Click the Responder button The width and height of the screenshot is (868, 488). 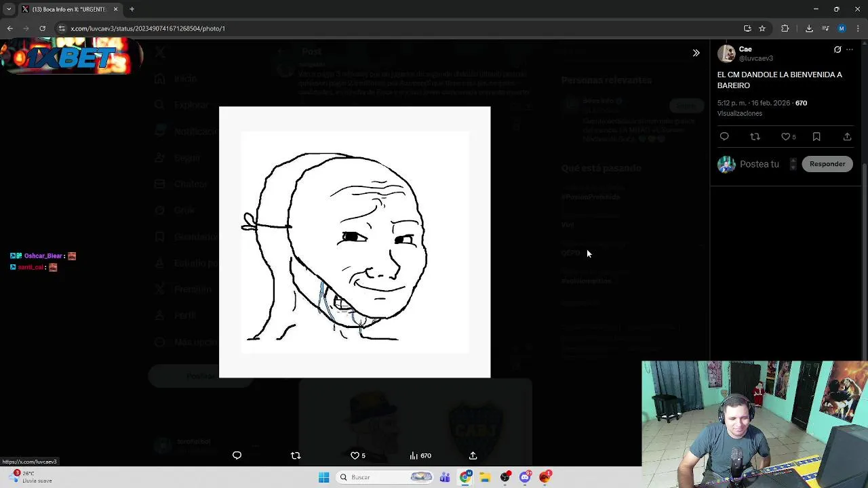(x=827, y=164)
